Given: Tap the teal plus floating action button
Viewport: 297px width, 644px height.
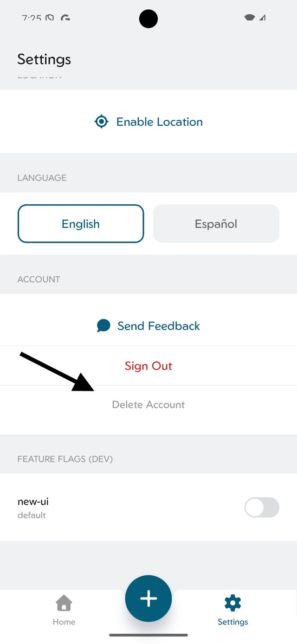Looking at the screenshot, I should pyautogui.click(x=148, y=598).
